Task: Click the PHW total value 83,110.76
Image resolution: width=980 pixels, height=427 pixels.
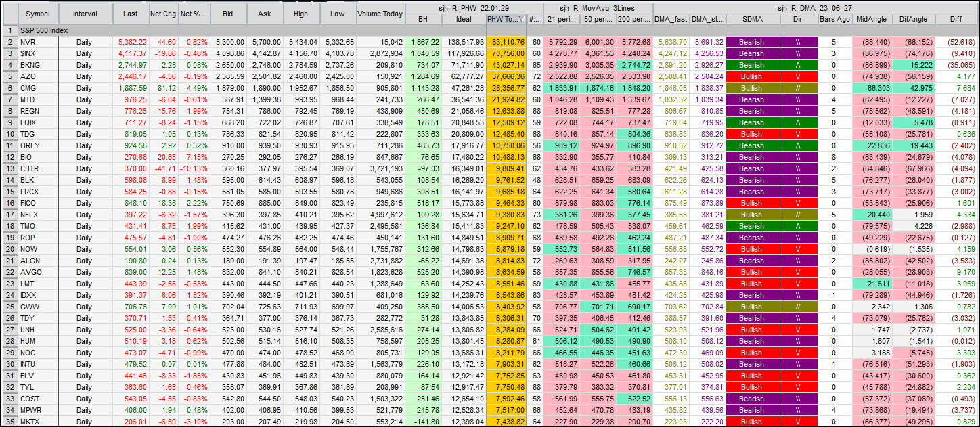Action: [506, 42]
